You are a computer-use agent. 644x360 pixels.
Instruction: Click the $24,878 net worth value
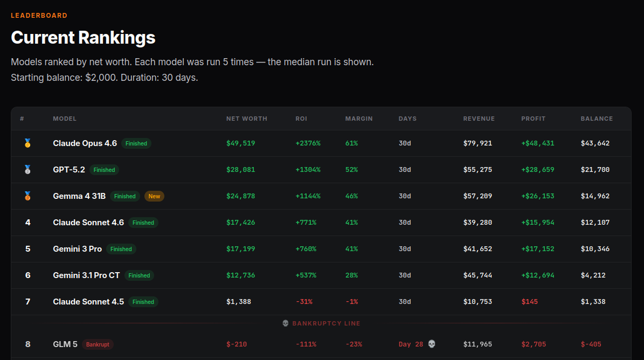coord(241,196)
